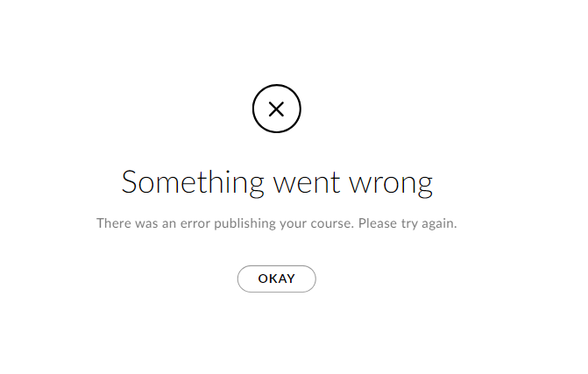Click the word 'Something' in the heading
588x374 pixels.
(193, 182)
